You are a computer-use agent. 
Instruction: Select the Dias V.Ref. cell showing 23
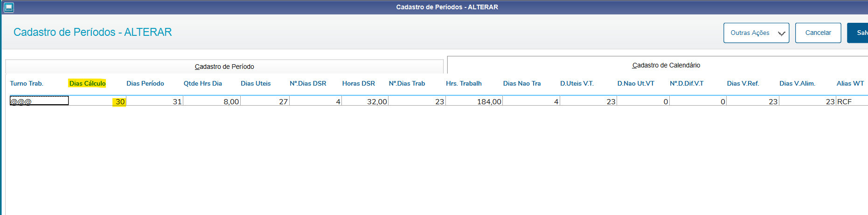coord(753,101)
